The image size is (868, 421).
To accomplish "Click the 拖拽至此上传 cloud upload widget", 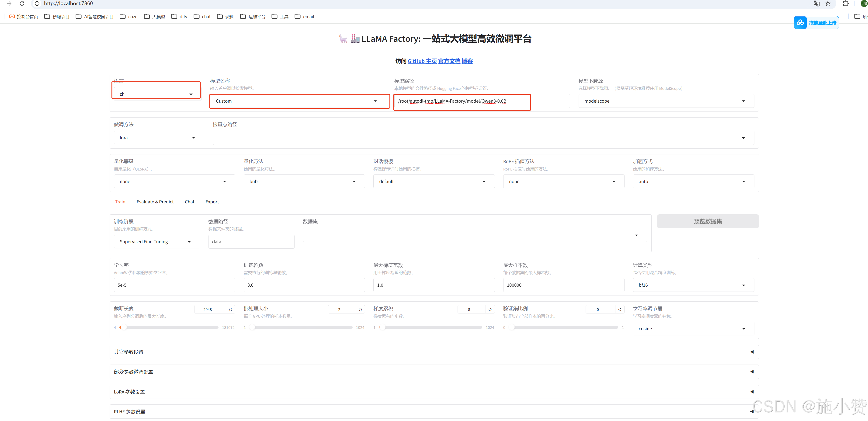I will tap(816, 23).
